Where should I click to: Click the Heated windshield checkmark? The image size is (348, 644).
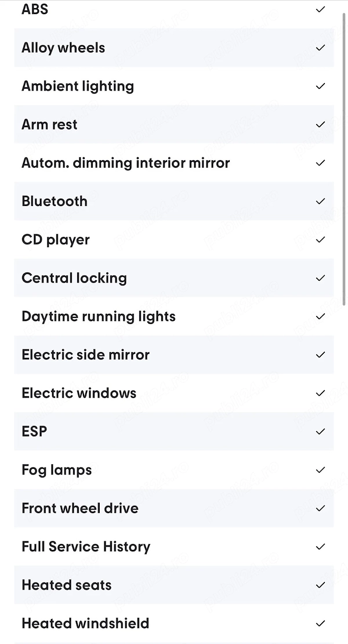321,624
